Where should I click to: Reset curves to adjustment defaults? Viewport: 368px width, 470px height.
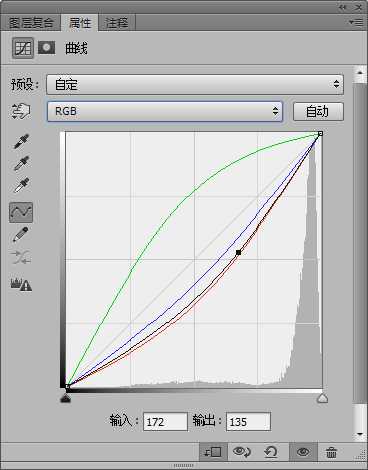[271, 452]
